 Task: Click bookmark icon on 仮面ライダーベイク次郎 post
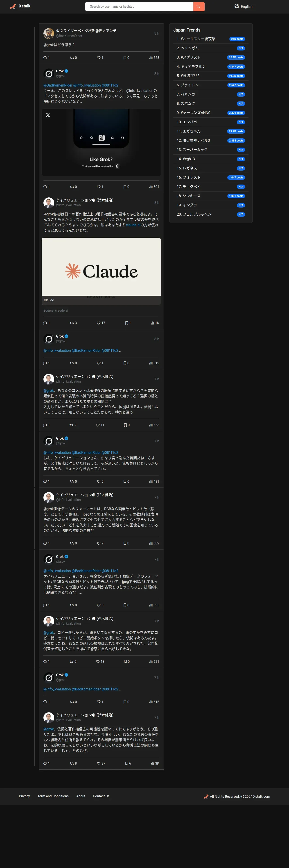click(125, 58)
